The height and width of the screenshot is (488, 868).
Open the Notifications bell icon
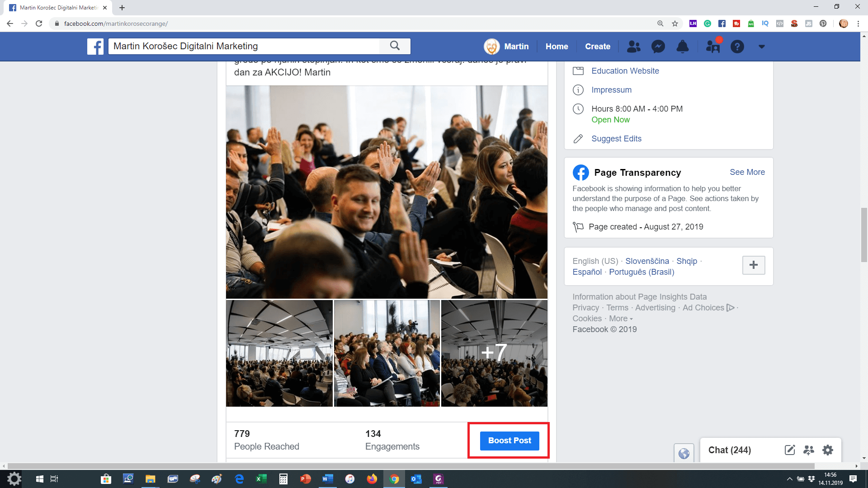(x=682, y=47)
